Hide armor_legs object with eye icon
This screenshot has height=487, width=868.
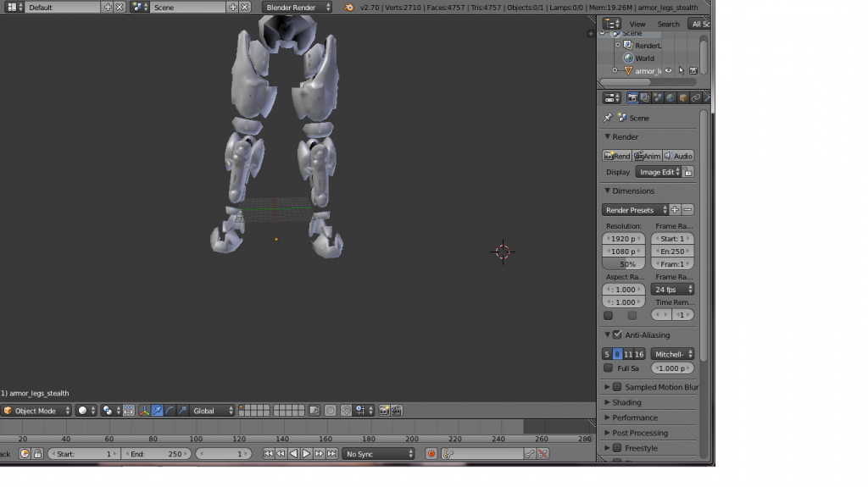click(668, 71)
